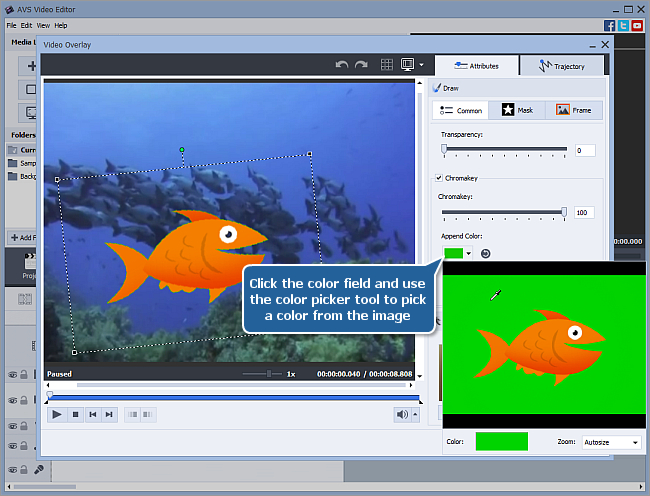Open the Edit menu

tap(26, 26)
